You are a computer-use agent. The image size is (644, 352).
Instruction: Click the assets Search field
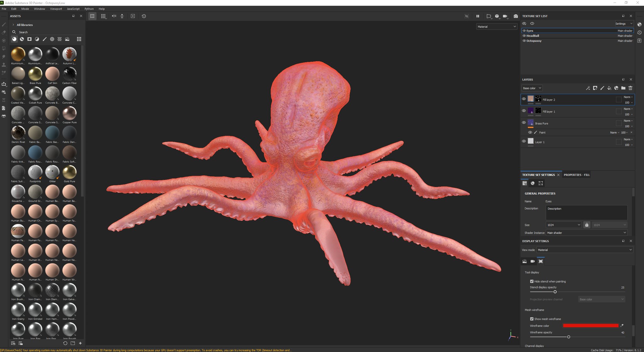coord(47,32)
